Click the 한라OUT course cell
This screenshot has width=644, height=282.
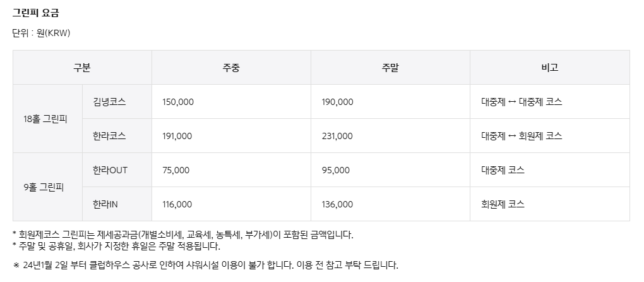(x=110, y=170)
